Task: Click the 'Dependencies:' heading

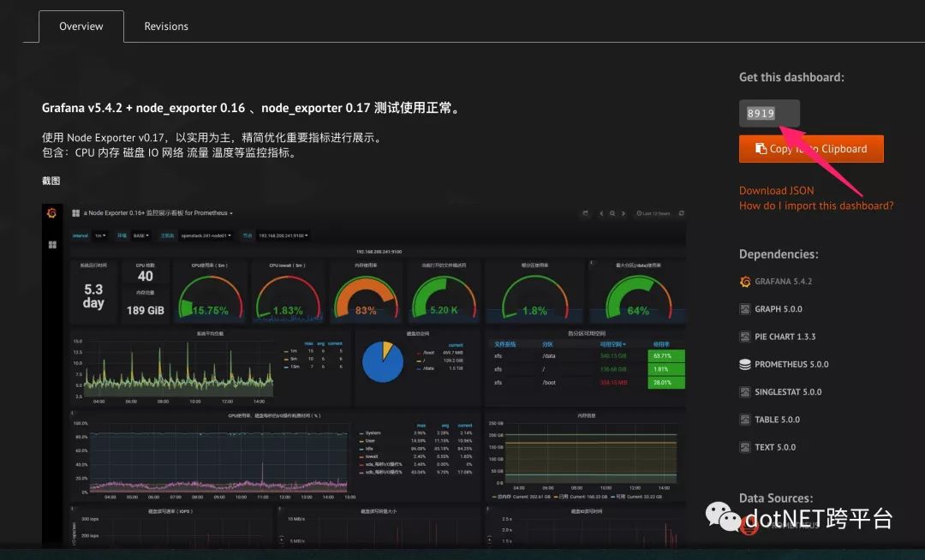Action: [779, 254]
